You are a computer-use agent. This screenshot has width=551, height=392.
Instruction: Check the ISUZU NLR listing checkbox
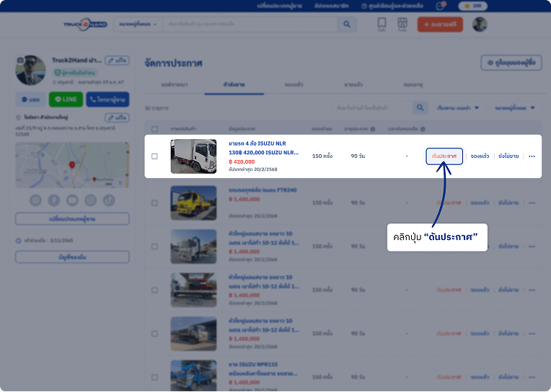(x=154, y=156)
